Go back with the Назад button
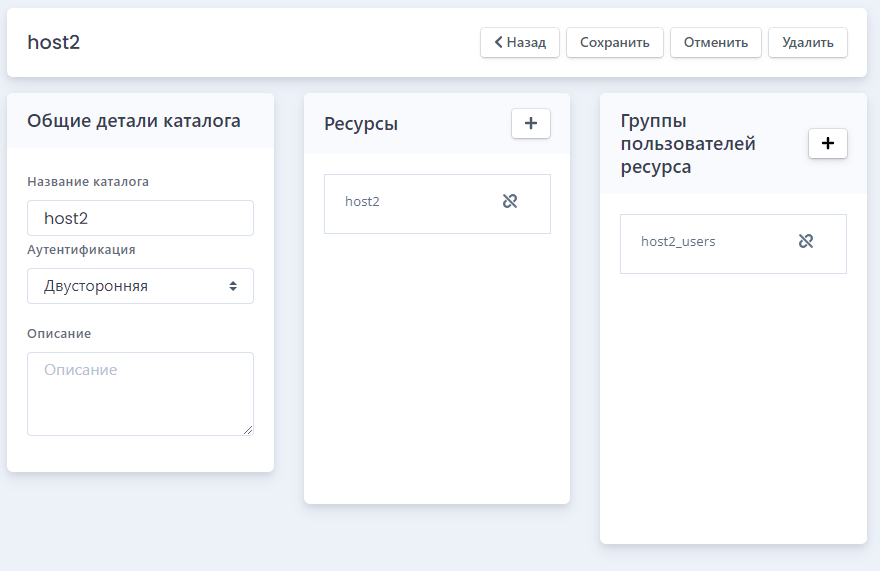880x571 pixels. click(520, 42)
